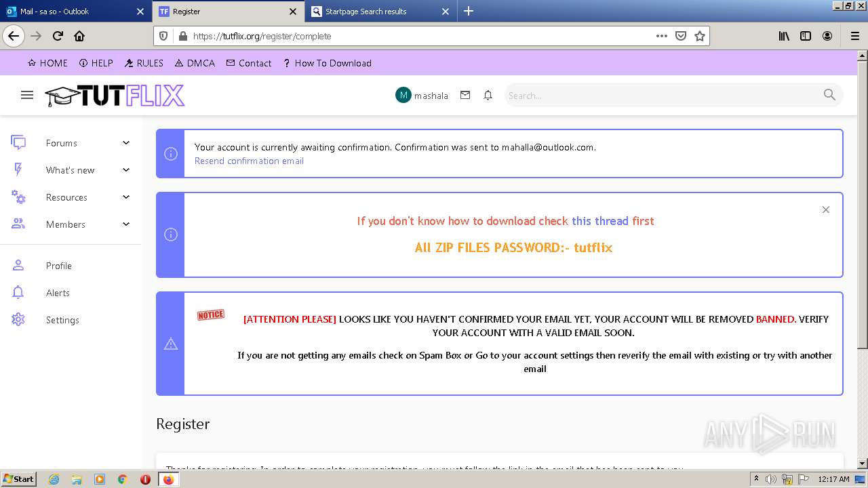Open the Windows Start menu

(x=19, y=479)
